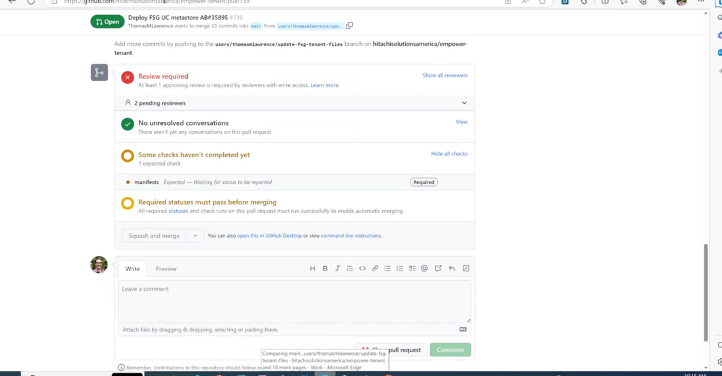The width and height of the screenshot is (722, 376).
Task: Click the last icon in the comment toolbar
Action: [x=466, y=268]
